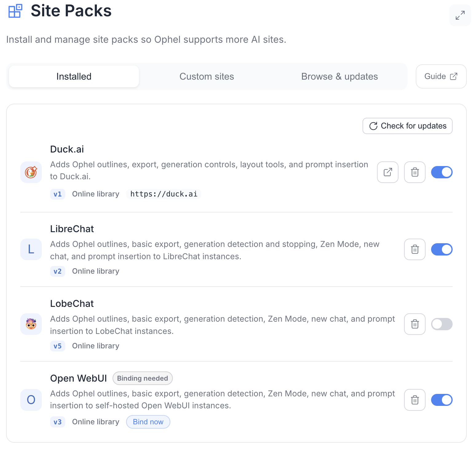Enable the LobeChat site pack toggle
Image resolution: width=476 pixels, height=452 pixels.
[442, 324]
